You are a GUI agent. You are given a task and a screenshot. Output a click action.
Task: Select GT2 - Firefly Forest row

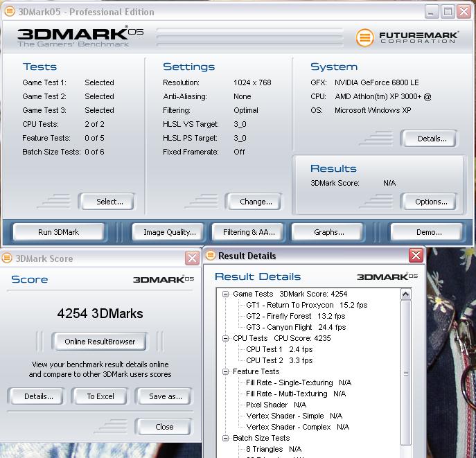coord(295,316)
